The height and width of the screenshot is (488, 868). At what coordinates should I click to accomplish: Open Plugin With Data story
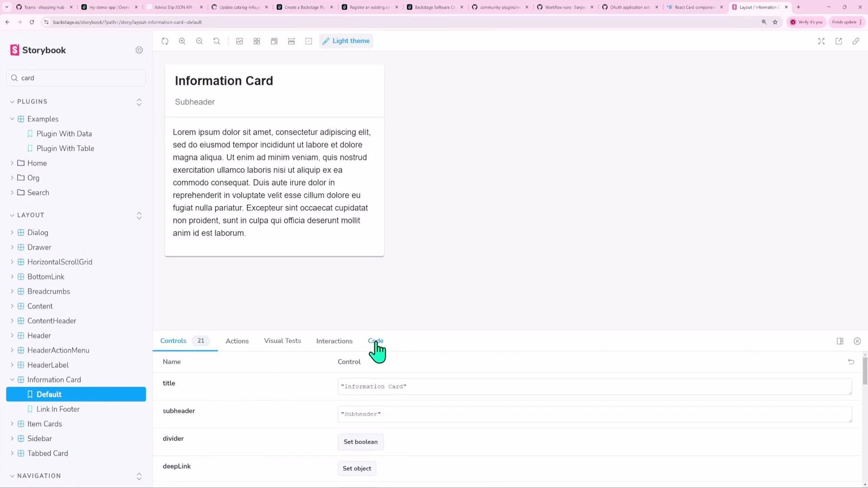coord(64,134)
